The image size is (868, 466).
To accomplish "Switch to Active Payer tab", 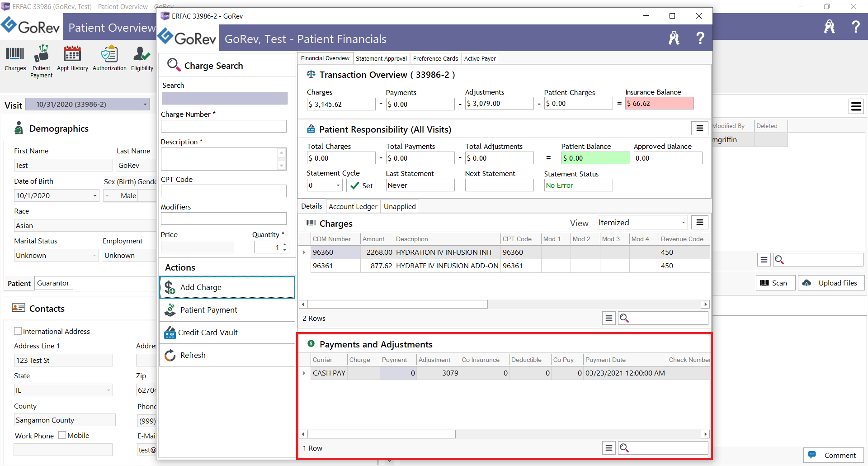I will click(x=480, y=58).
